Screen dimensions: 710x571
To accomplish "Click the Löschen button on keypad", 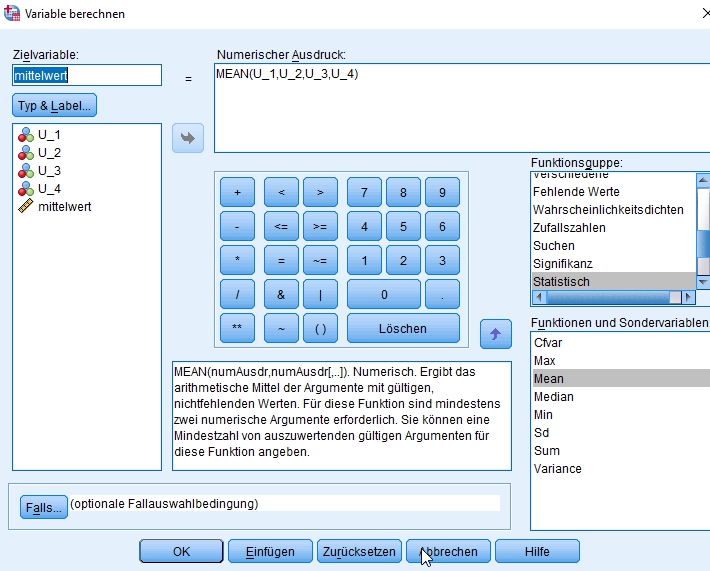I will 403,329.
